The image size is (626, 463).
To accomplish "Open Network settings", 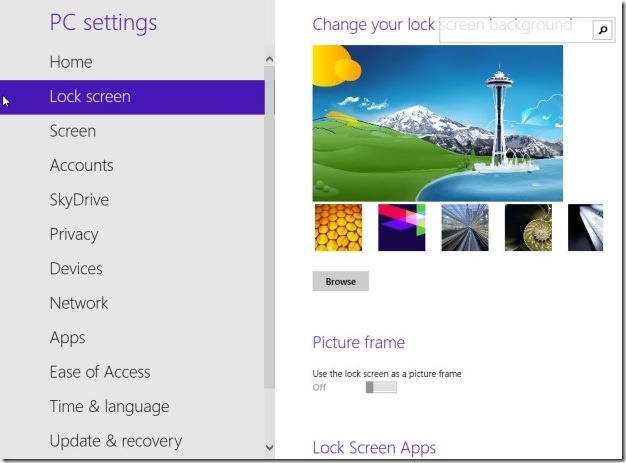I will coord(79,303).
